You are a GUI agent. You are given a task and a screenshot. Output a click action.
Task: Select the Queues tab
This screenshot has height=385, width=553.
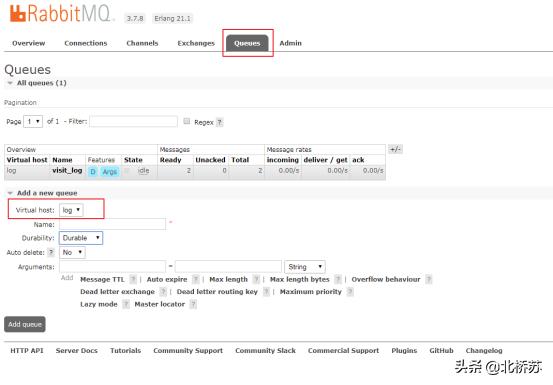247,43
